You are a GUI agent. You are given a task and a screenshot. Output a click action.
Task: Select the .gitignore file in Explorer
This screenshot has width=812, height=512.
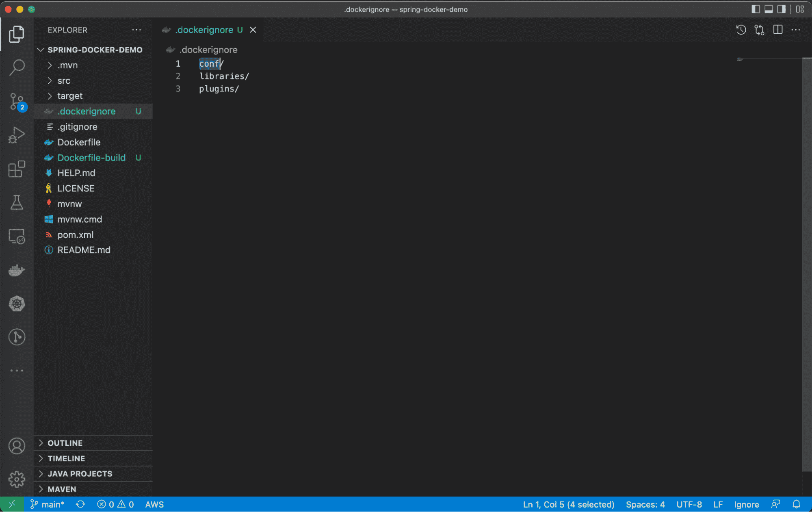(x=78, y=126)
